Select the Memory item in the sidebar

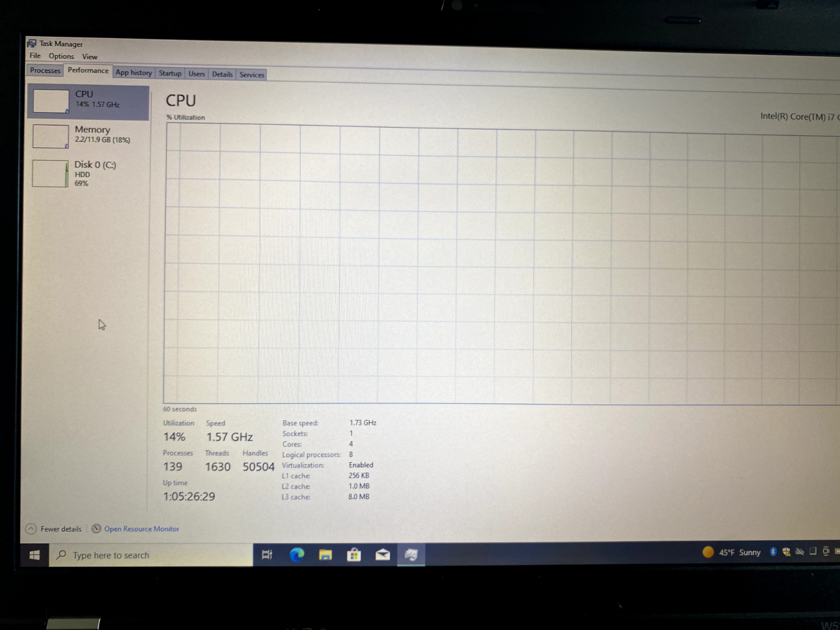(88, 136)
